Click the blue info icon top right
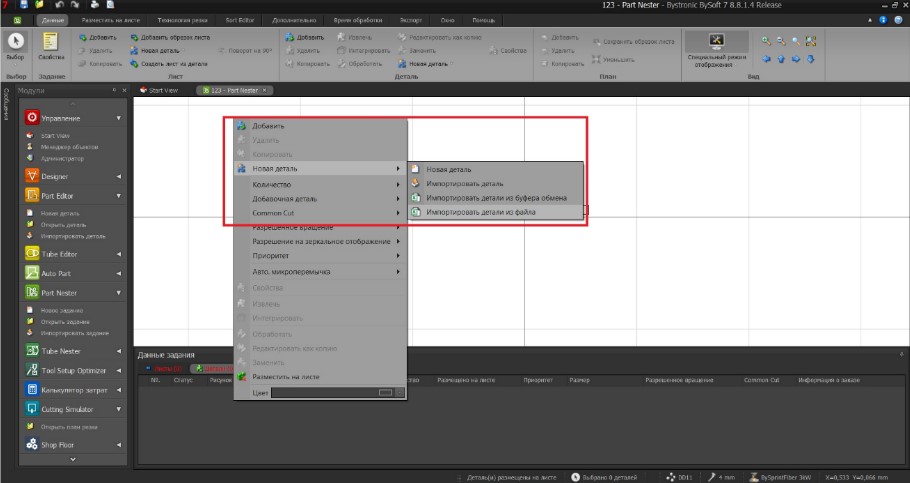The width and height of the screenshot is (910, 483). (883, 20)
